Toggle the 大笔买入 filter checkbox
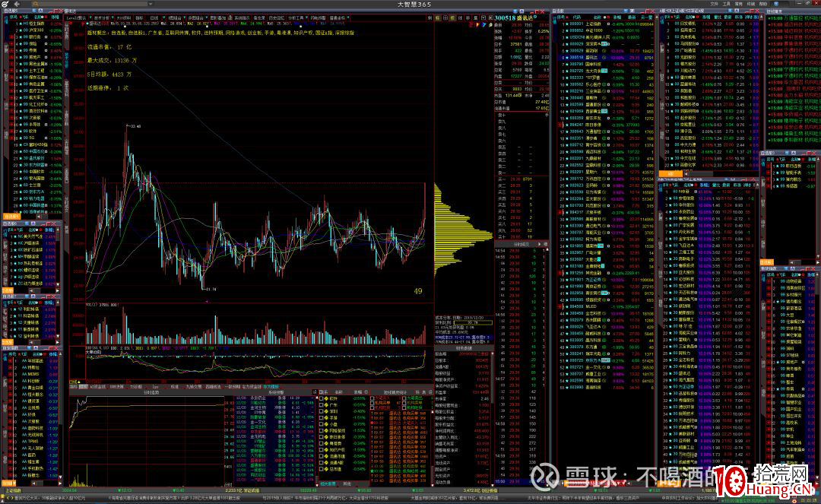Viewport: 821px width, 504px height. 372,398
